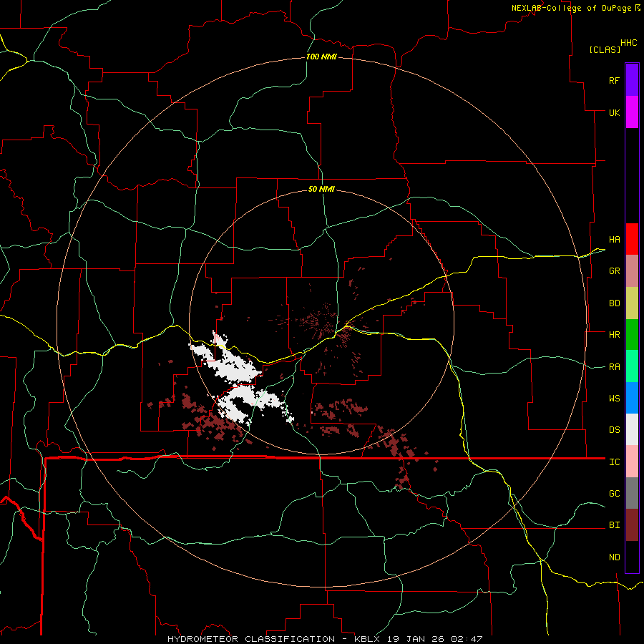Viewport: 644px width, 644px height.
Task: Click the IC legend label
Action: [x=614, y=462]
